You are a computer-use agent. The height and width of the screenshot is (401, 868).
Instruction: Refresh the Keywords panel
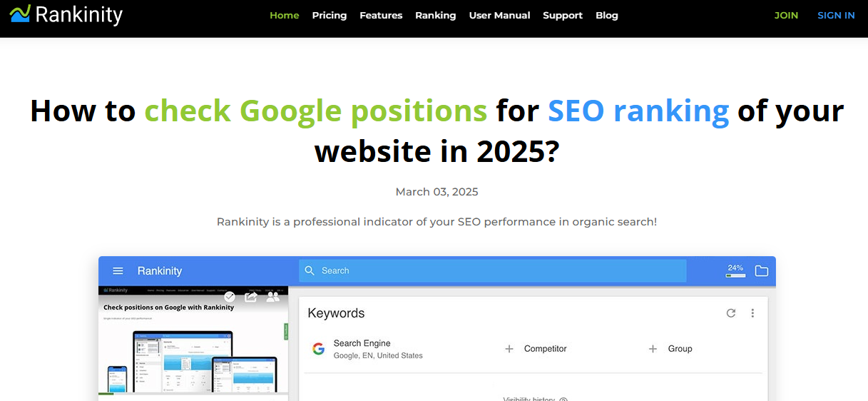pos(731,313)
